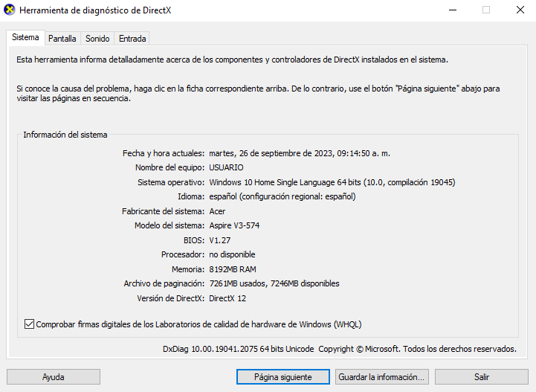Click the Nombre del equipo label
536x392 pixels.
[x=170, y=167]
